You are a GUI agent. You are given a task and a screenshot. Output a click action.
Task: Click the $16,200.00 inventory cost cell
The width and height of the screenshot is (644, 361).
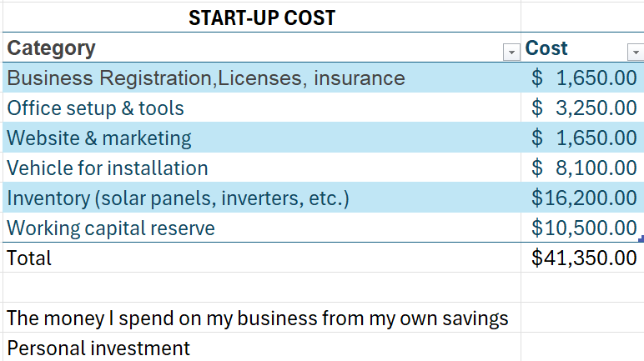[583, 198]
